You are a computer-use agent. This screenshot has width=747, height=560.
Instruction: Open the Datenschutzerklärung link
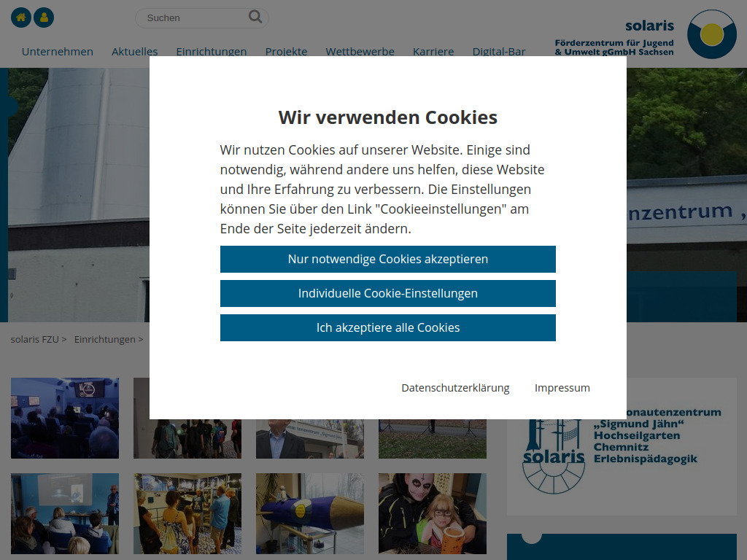(x=454, y=387)
